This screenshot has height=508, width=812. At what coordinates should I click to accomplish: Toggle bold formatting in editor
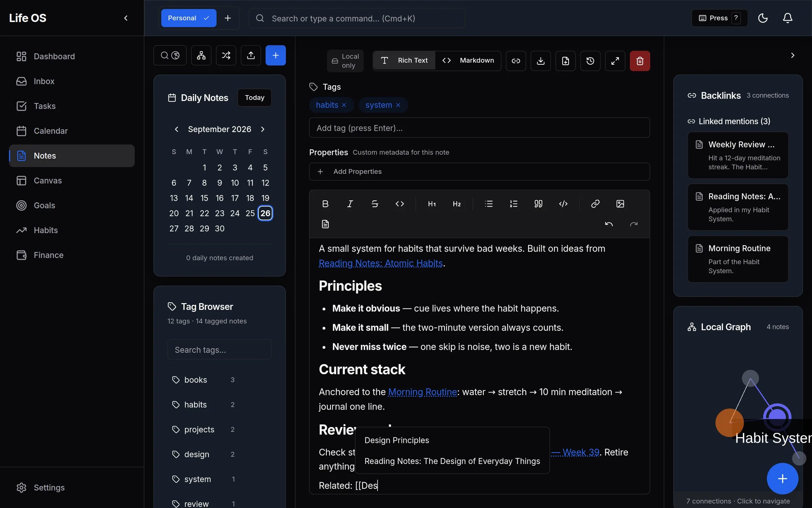(x=325, y=204)
